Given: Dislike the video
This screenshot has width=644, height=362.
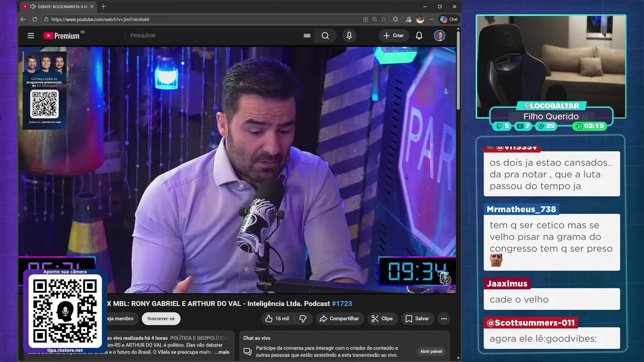Looking at the screenshot, I should click(x=303, y=319).
